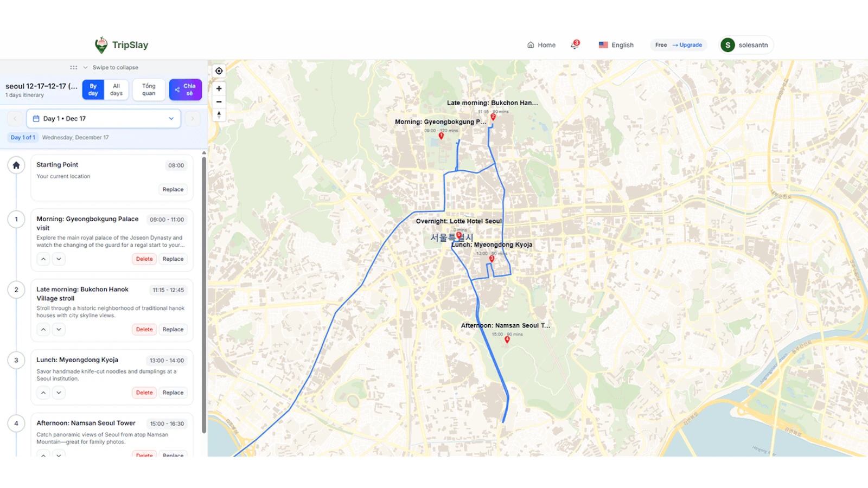This screenshot has height=488, width=868.
Task: Delete Lunch: Myeongdong Kyoja
Action: click(144, 393)
